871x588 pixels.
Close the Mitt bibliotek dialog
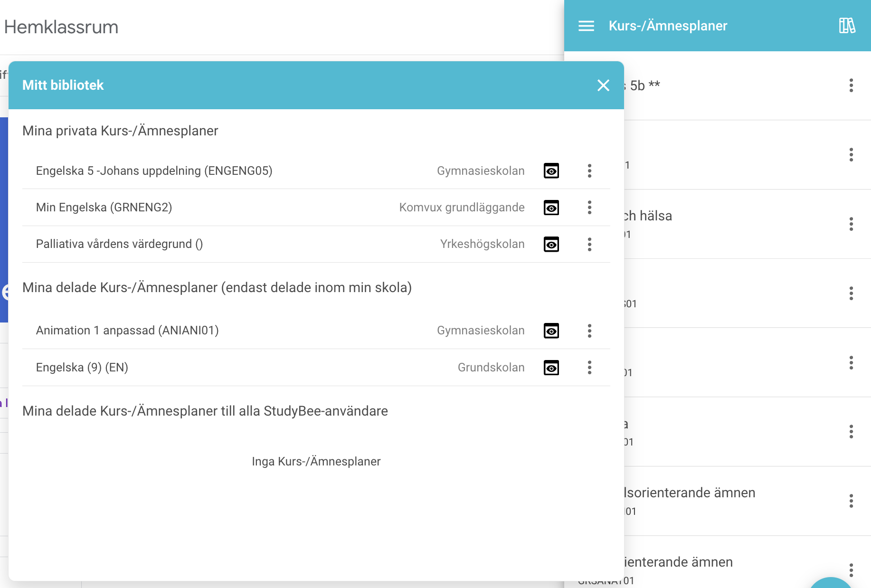coord(604,85)
